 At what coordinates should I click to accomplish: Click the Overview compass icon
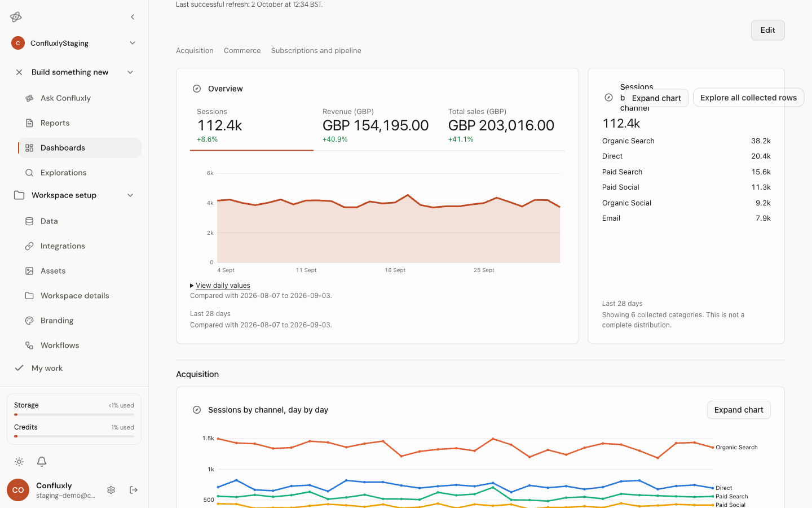tap(197, 89)
